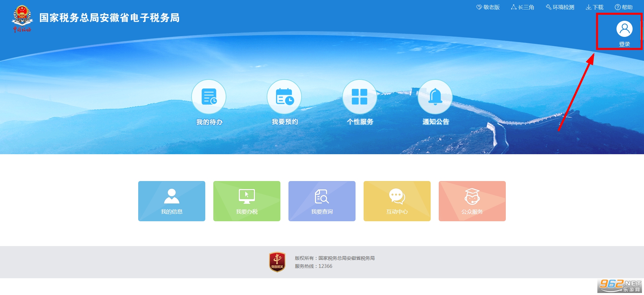Open the 帮助 help link

click(x=624, y=7)
